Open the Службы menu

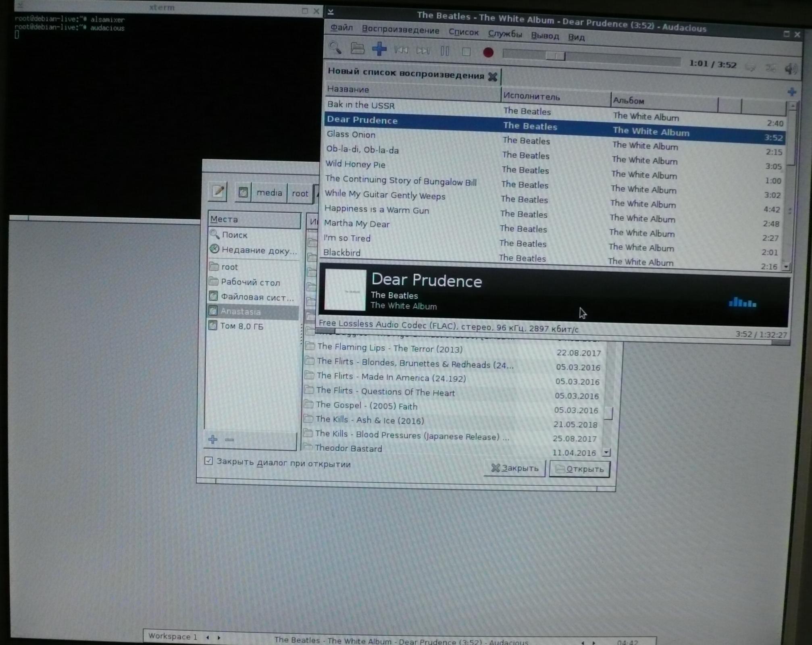coord(505,34)
